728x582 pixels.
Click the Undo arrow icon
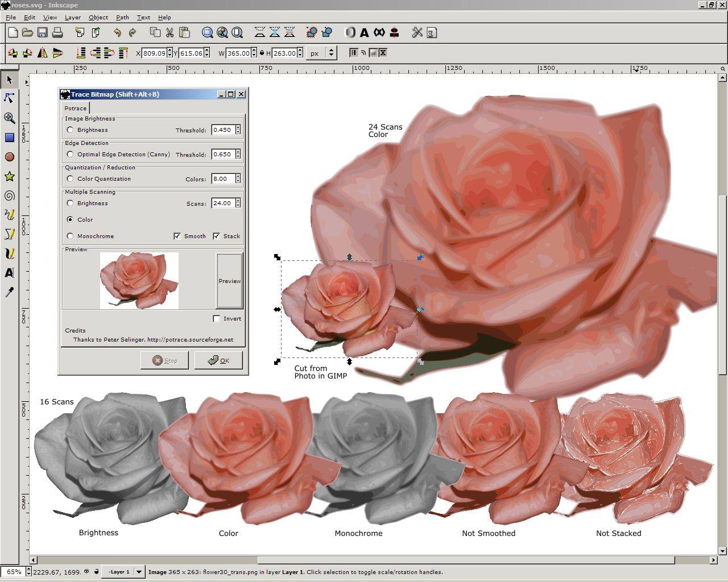click(x=117, y=32)
